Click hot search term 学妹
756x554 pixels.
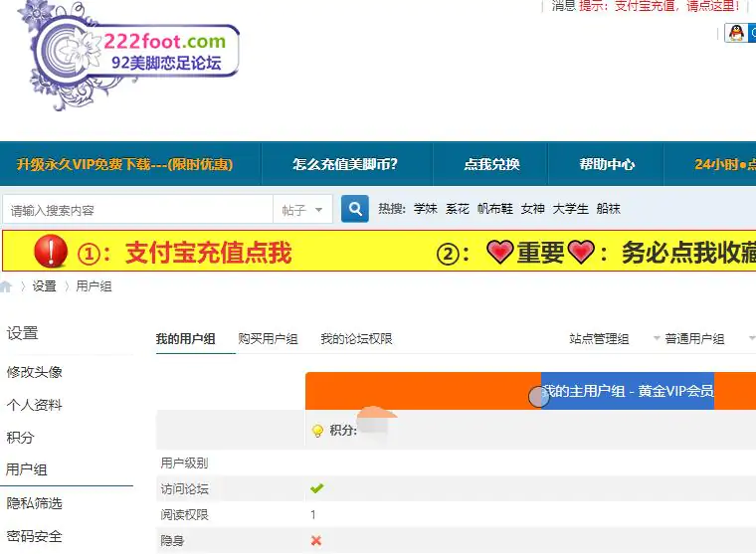tap(426, 209)
